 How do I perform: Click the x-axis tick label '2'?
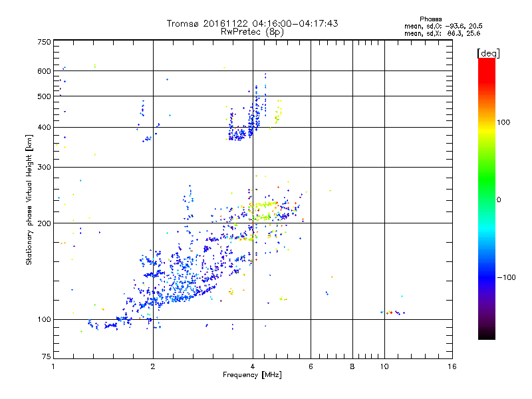(x=153, y=366)
